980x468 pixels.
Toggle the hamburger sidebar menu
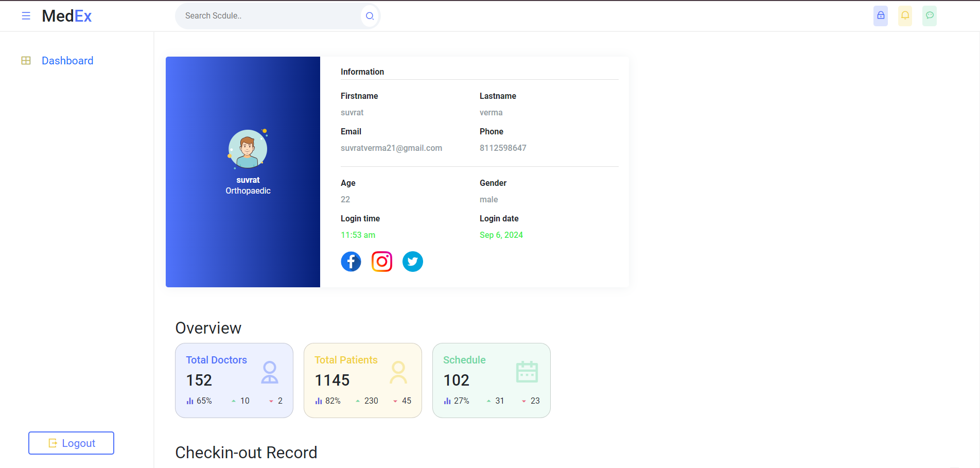tap(26, 16)
